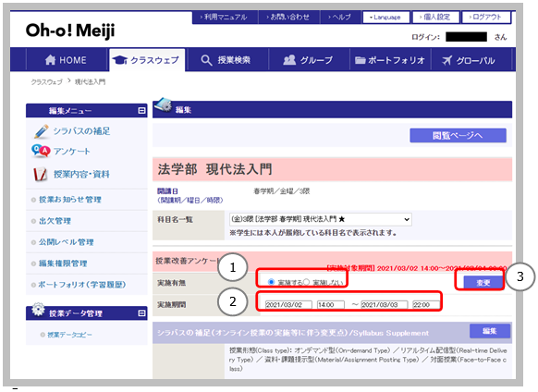Click the グローバル airplane icon
This screenshot has height=392, width=538.
[x=446, y=60]
